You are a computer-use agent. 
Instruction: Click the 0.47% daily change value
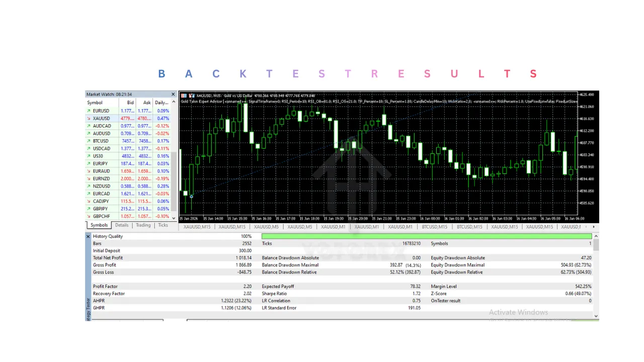(163, 118)
